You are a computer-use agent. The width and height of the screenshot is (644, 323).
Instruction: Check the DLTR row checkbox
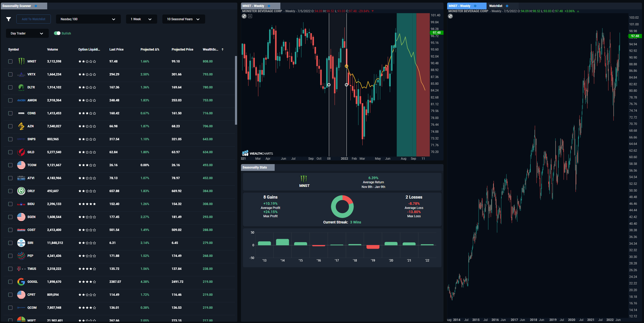[10, 87]
